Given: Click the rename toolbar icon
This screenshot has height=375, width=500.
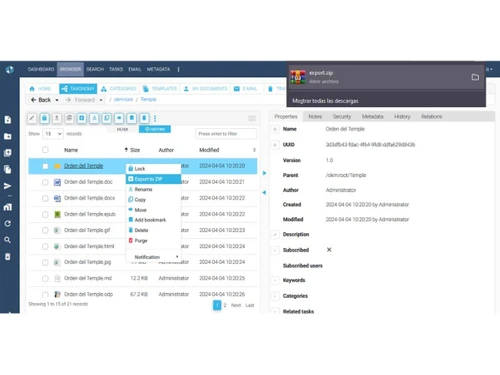Looking at the screenshot, I should [x=94, y=118].
